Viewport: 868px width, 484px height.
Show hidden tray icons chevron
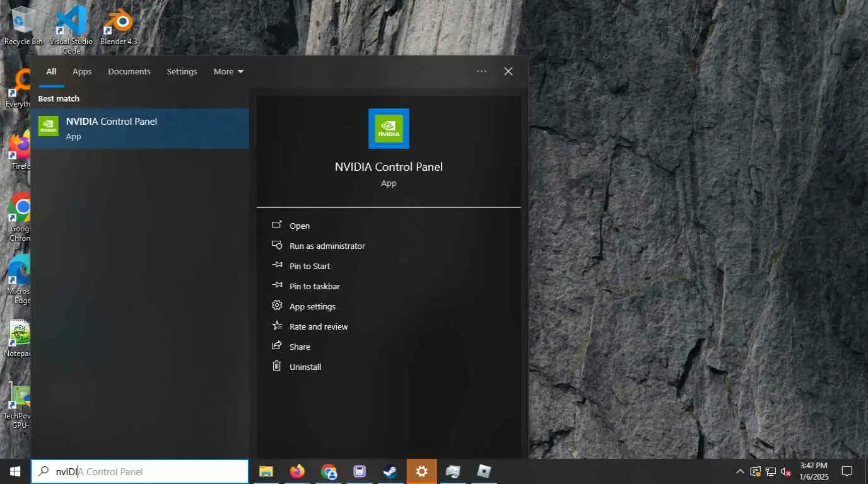pyautogui.click(x=740, y=471)
